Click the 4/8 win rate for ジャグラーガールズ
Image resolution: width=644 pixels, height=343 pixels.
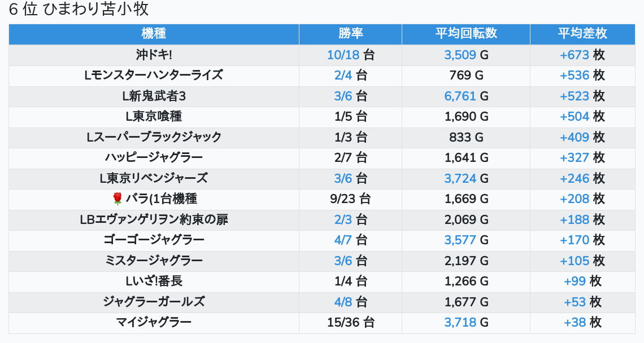point(343,302)
